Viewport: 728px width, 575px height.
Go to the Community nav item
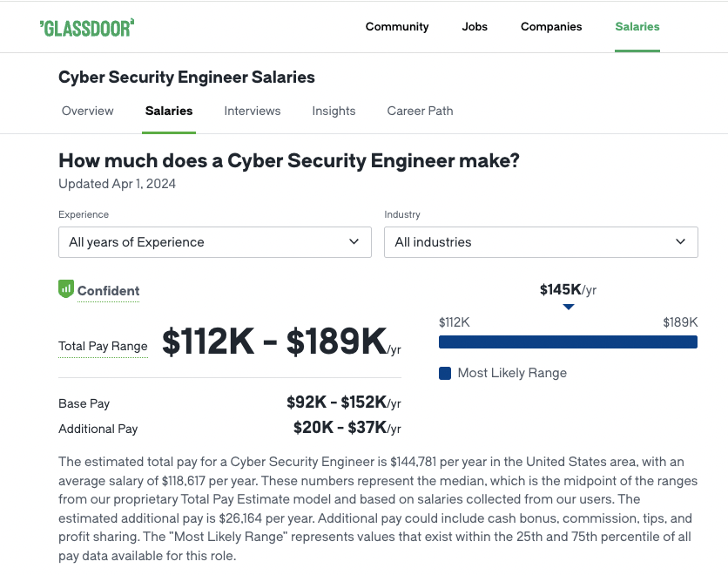click(397, 27)
